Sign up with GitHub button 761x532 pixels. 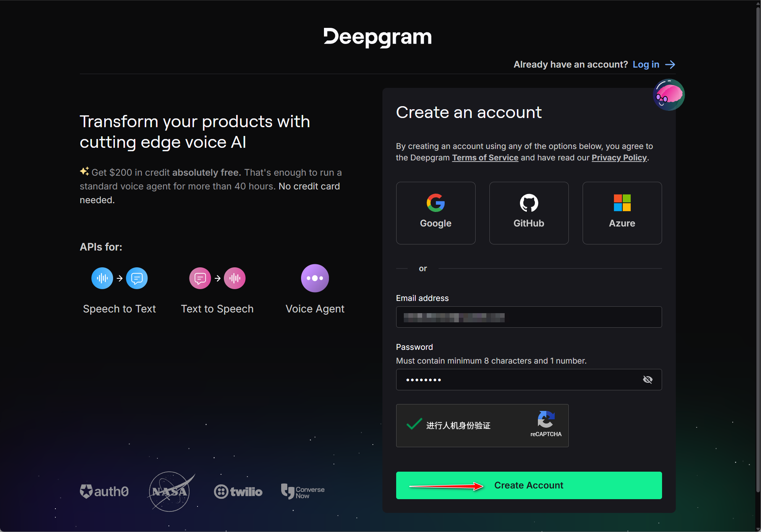(x=529, y=213)
